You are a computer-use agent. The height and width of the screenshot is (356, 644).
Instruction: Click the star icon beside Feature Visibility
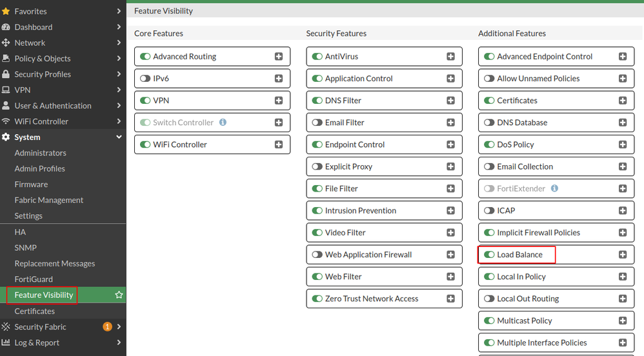tap(119, 295)
